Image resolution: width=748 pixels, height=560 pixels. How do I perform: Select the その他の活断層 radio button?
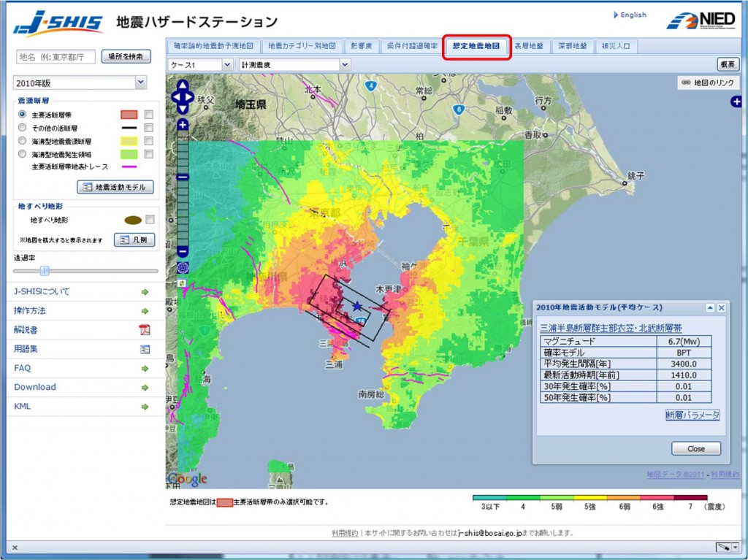[x=22, y=127]
